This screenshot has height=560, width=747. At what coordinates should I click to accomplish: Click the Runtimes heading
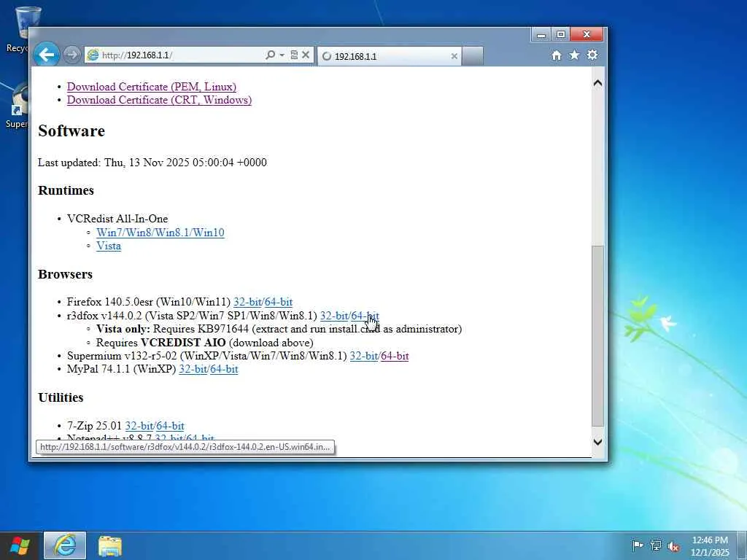tap(66, 190)
